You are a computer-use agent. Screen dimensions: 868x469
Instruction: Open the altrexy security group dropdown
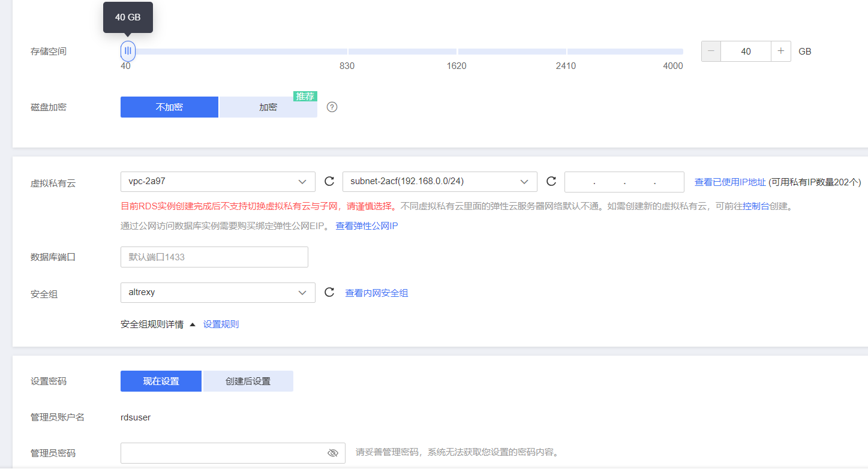coord(218,293)
